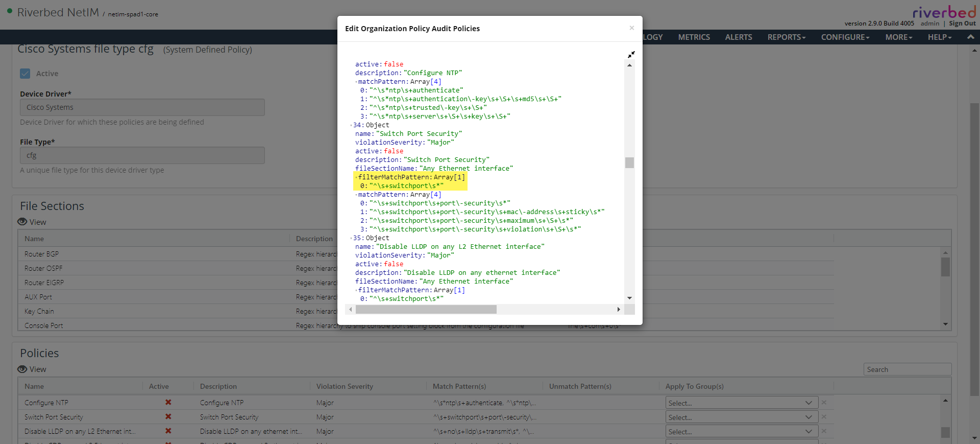Close the Edit Organization Policy dialog
The height and width of the screenshot is (444, 980).
coord(631,28)
